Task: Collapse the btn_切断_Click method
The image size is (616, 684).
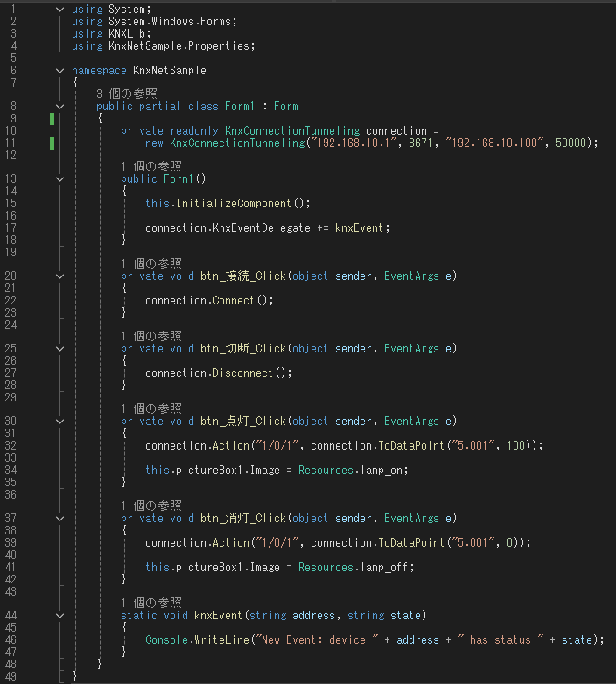Action: [59, 349]
